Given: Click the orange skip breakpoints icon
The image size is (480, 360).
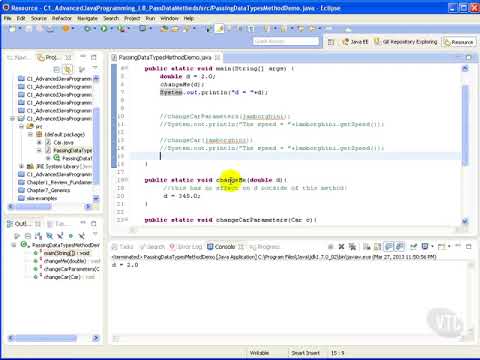Looking at the screenshot, I should pyautogui.click(x=66, y=29).
